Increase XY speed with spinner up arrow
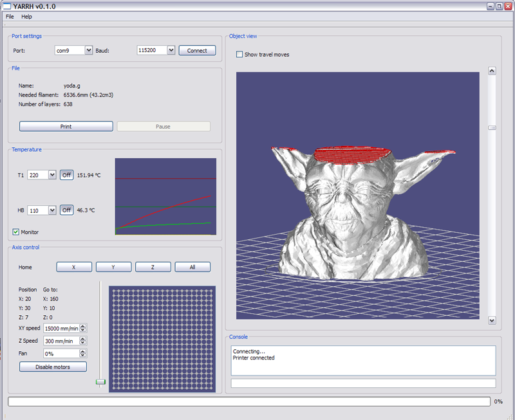515x420 pixels. click(x=83, y=325)
